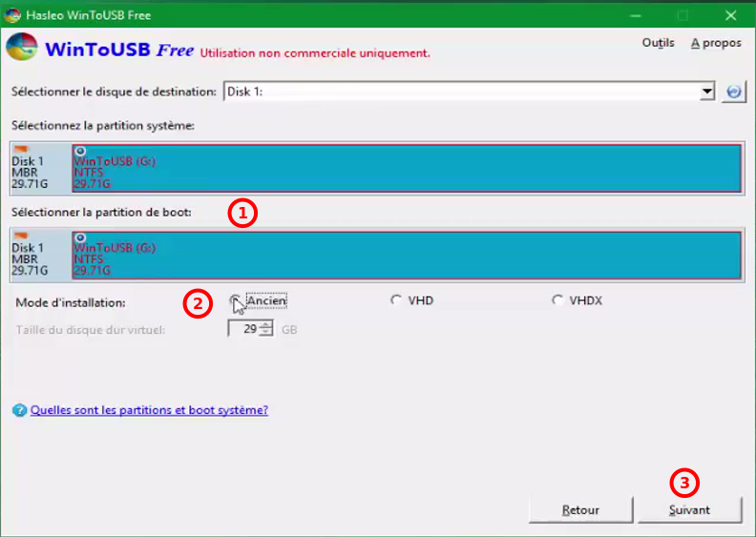Choose the Ancien installation mode
756x537 pixels.
[x=235, y=300]
